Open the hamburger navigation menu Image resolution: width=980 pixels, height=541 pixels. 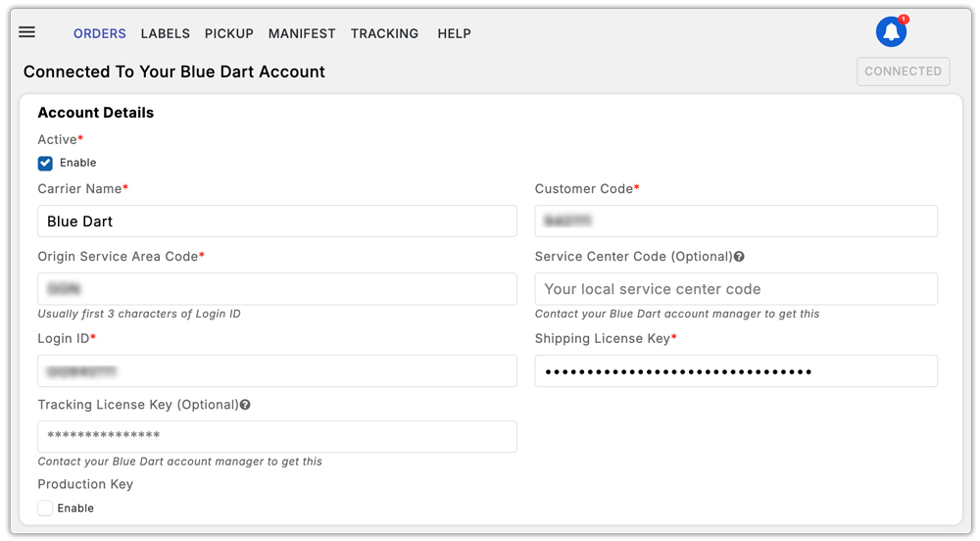(26, 32)
